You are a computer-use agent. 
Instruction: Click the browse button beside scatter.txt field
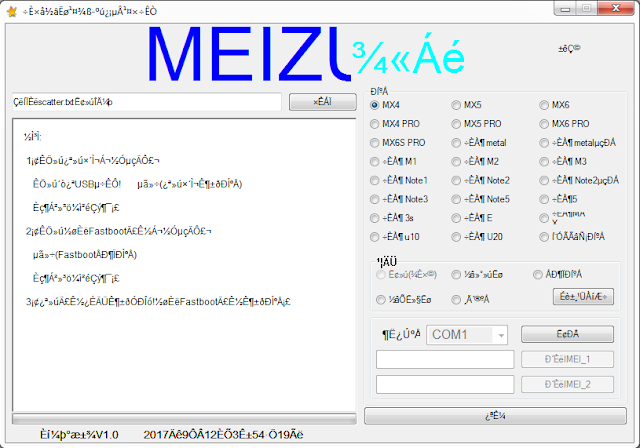point(322,102)
